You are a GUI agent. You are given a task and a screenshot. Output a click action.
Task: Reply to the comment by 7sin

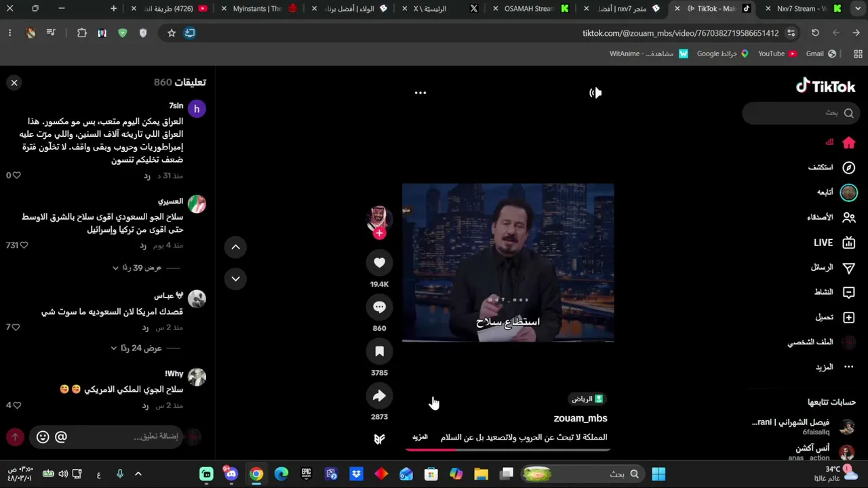pos(147,176)
